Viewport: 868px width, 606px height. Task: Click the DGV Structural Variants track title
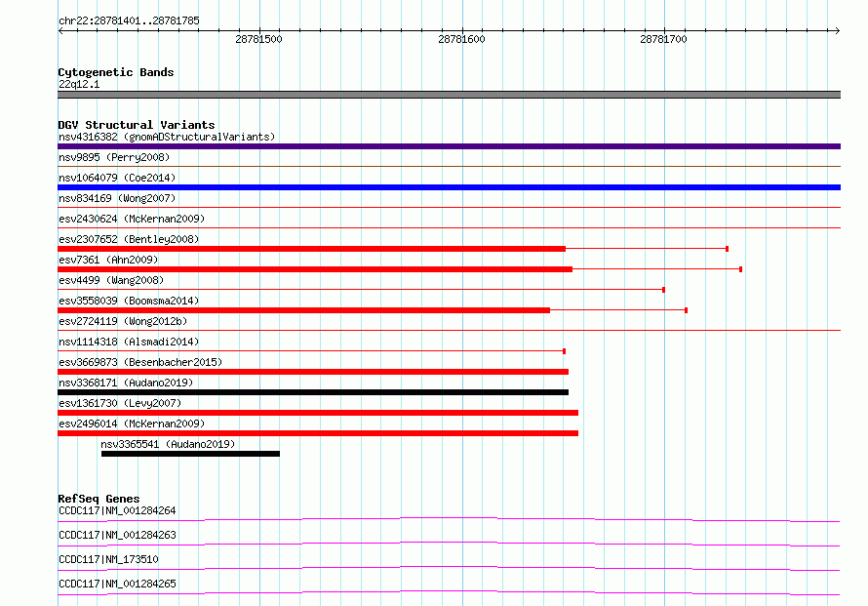137,125
